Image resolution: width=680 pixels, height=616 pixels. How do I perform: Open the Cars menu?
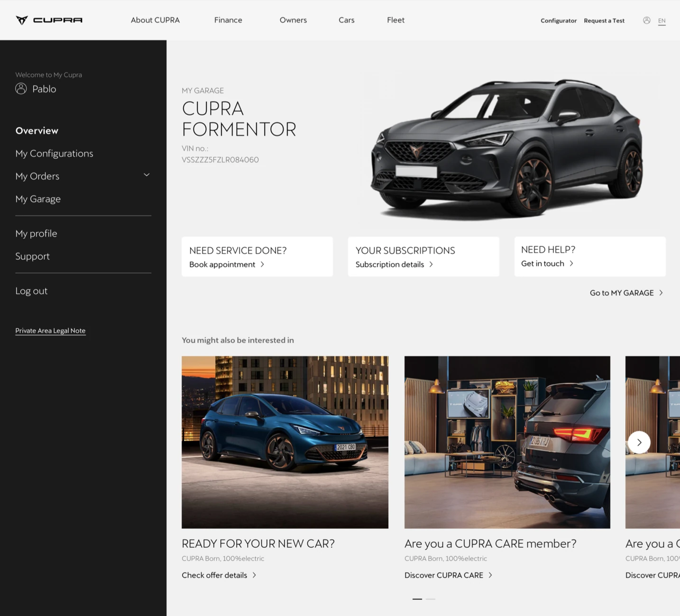click(347, 20)
